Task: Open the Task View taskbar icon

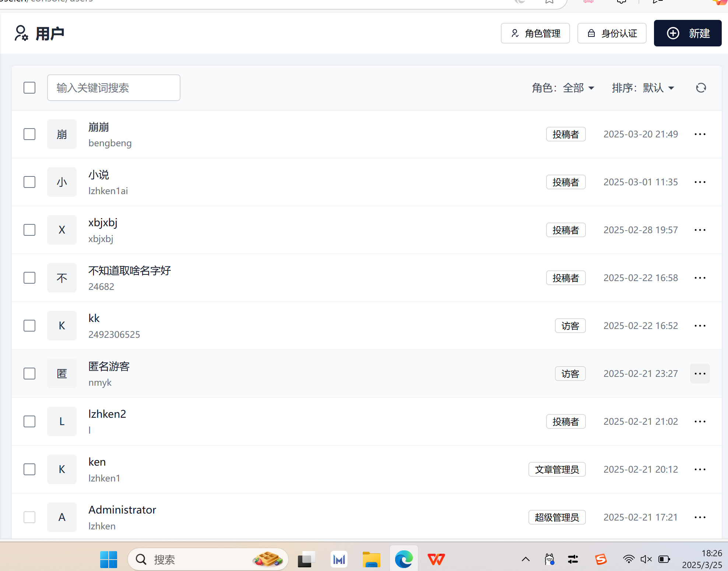Action: (306, 560)
